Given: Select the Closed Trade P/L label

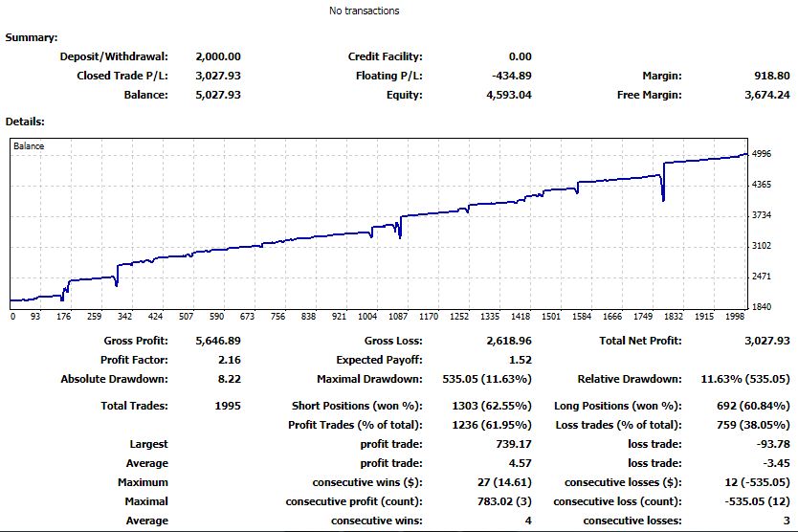Looking at the screenshot, I should point(122,76).
